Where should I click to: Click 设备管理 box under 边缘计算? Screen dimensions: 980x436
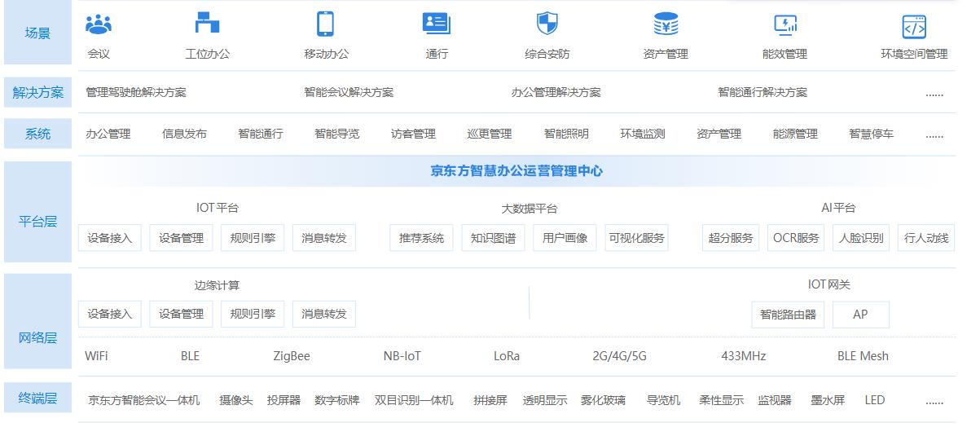[x=181, y=314]
